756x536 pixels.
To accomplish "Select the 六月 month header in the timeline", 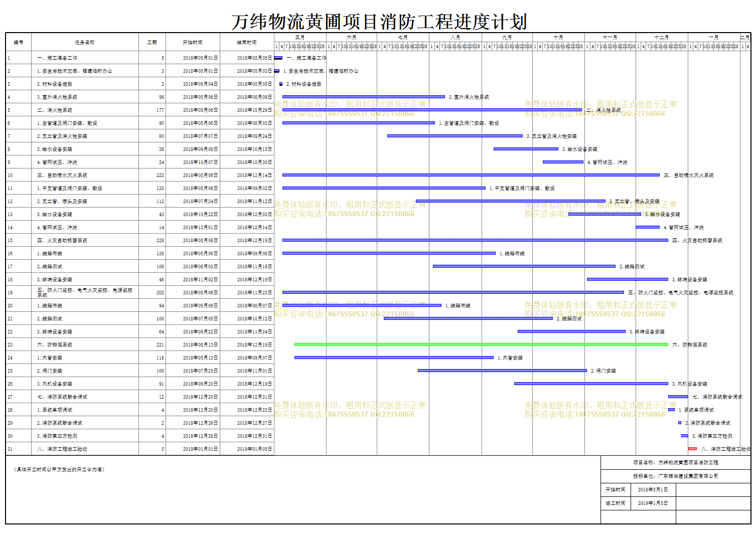I will click(352, 38).
